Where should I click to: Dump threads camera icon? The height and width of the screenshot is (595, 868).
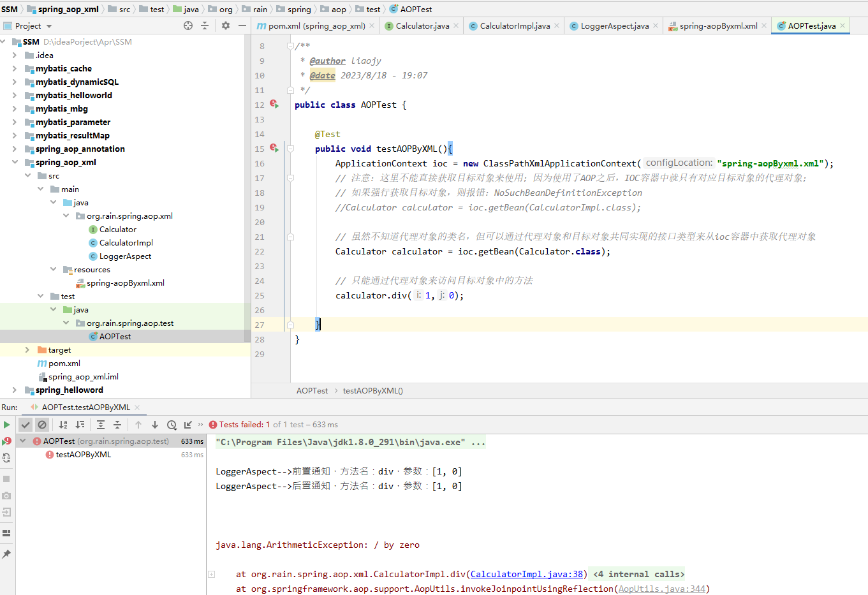point(6,496)
